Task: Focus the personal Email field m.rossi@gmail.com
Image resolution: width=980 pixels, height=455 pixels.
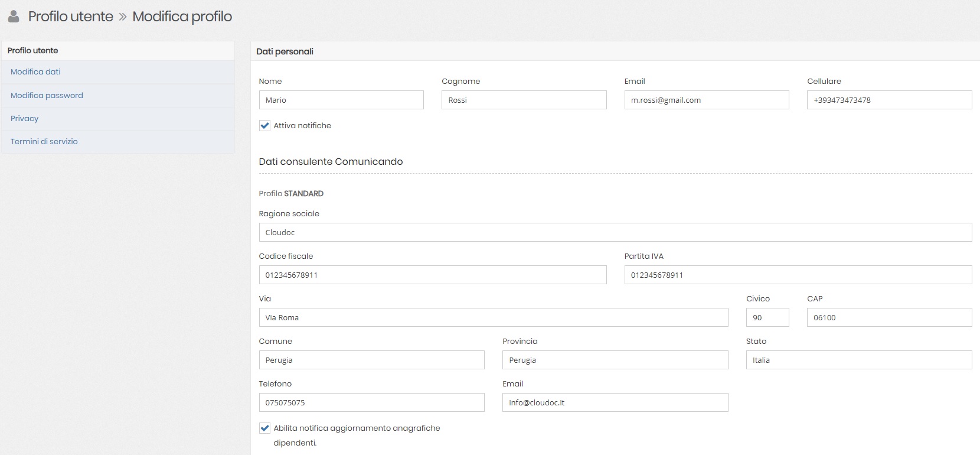Action: (x=706, y=100)
